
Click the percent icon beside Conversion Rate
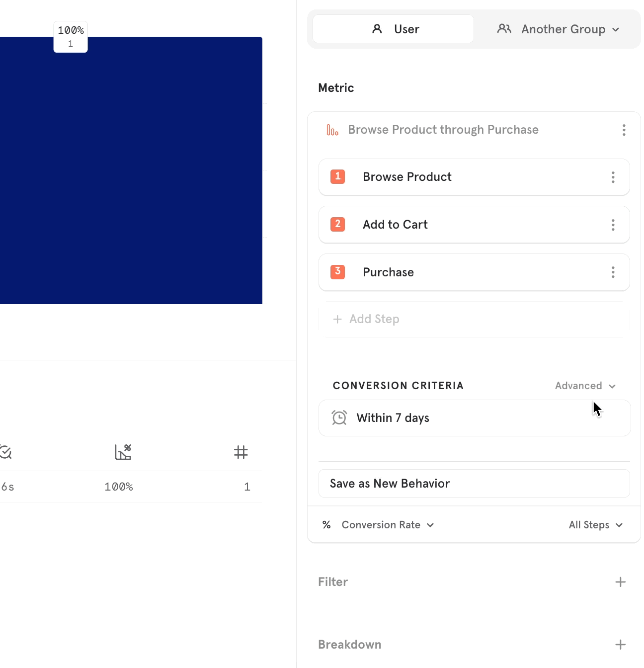[x=326, y=525]
